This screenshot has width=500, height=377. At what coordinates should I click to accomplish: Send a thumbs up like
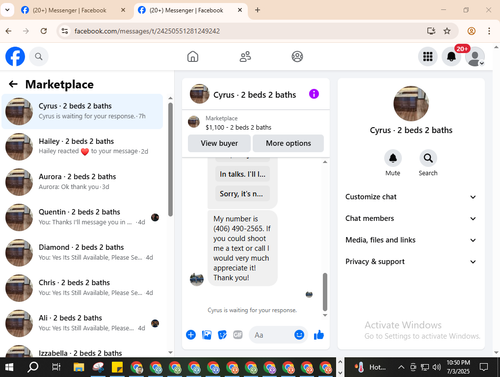point(319,335)
